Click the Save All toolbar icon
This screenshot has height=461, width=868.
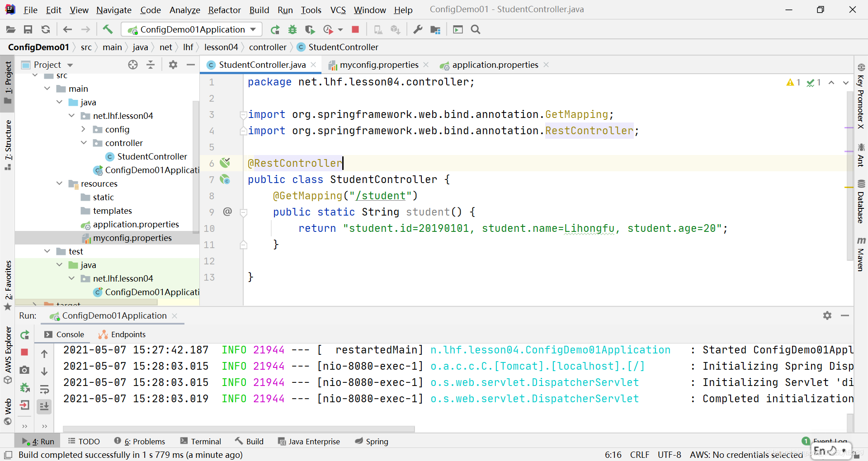coord(28,30)
